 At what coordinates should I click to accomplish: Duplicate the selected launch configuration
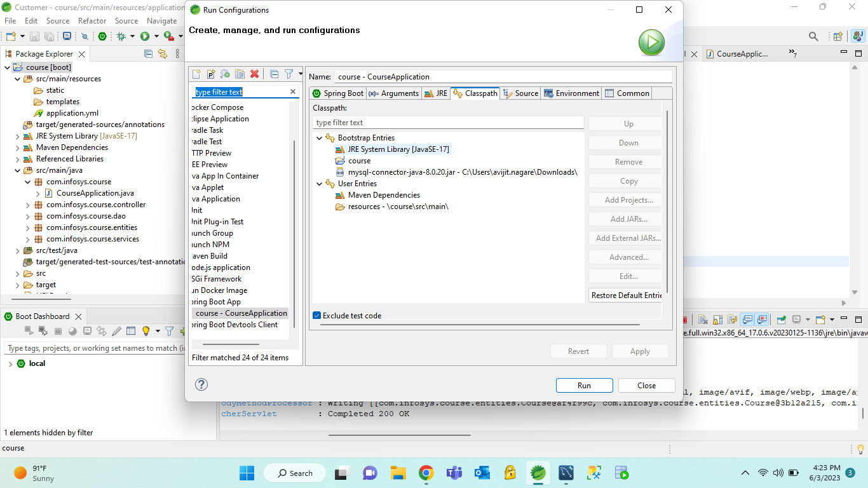pos(240,74)
